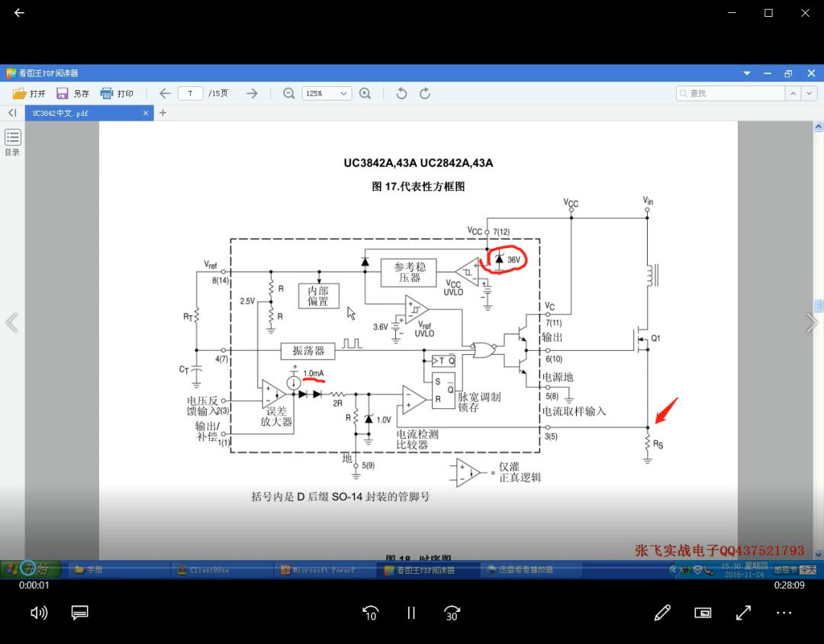Image resolution: width=824 pixels, height=644 pixels.
Task: Save a copy with 另存
Action: pyautogui.click(x=72, y=94)
